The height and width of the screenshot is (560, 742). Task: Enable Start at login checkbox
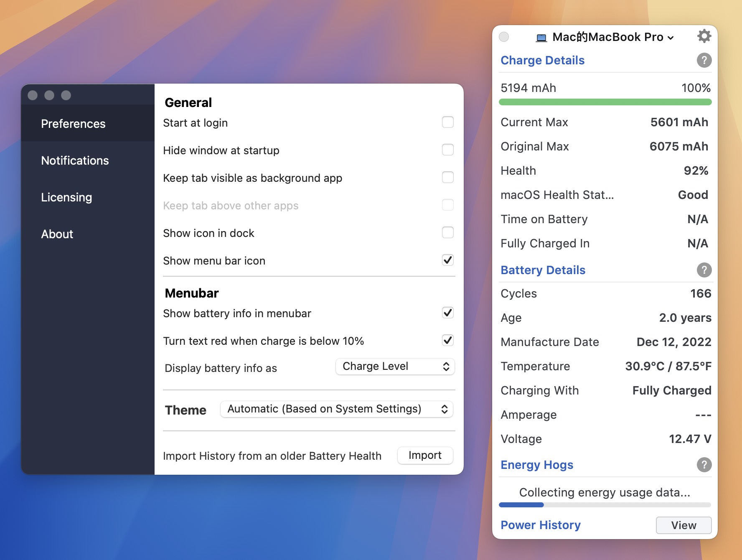tap(447, 122)
